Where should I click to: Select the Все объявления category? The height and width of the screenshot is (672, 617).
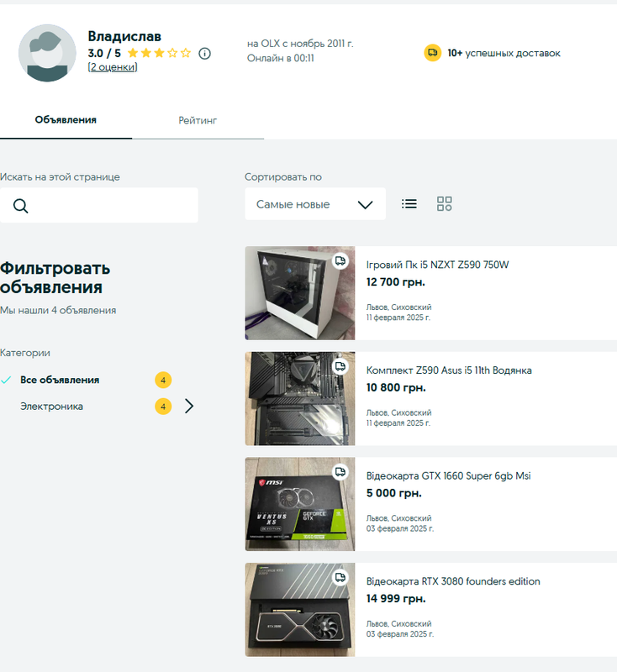click(x=60, y=380)
